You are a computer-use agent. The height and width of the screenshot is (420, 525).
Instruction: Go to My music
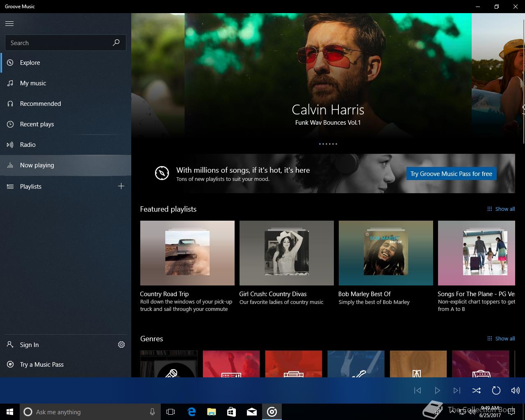pos(66,83)
